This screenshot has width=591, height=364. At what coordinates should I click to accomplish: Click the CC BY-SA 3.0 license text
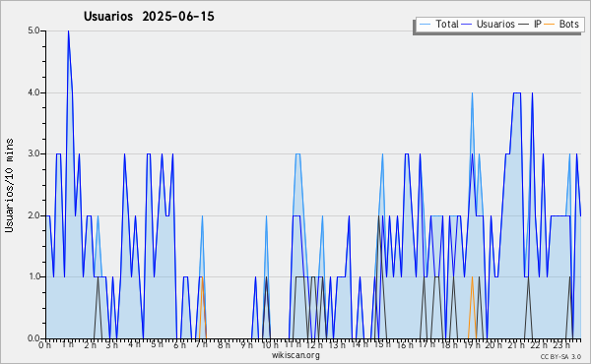point(560,356)
